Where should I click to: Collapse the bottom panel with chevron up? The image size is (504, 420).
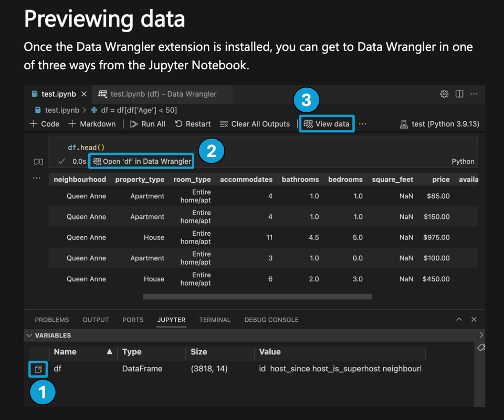click(x=459, y=319)
